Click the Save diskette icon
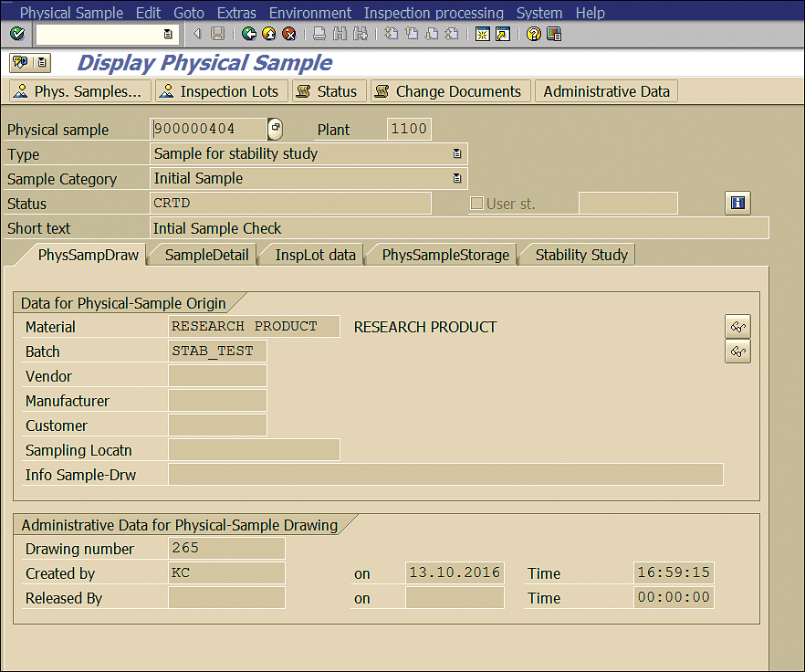This screenshot has width=805, height=672. click(217, 35)
